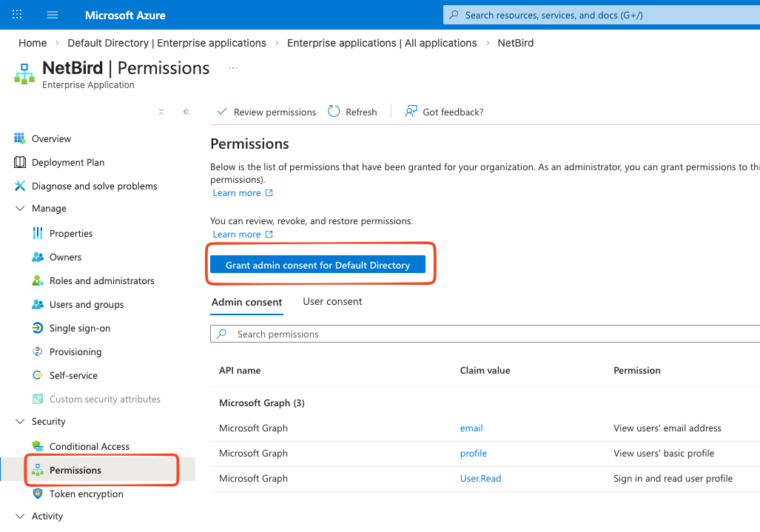This screenshot has height=532, width=760.
Task: Click the Got feedback smiley icon
Action: 410,112
